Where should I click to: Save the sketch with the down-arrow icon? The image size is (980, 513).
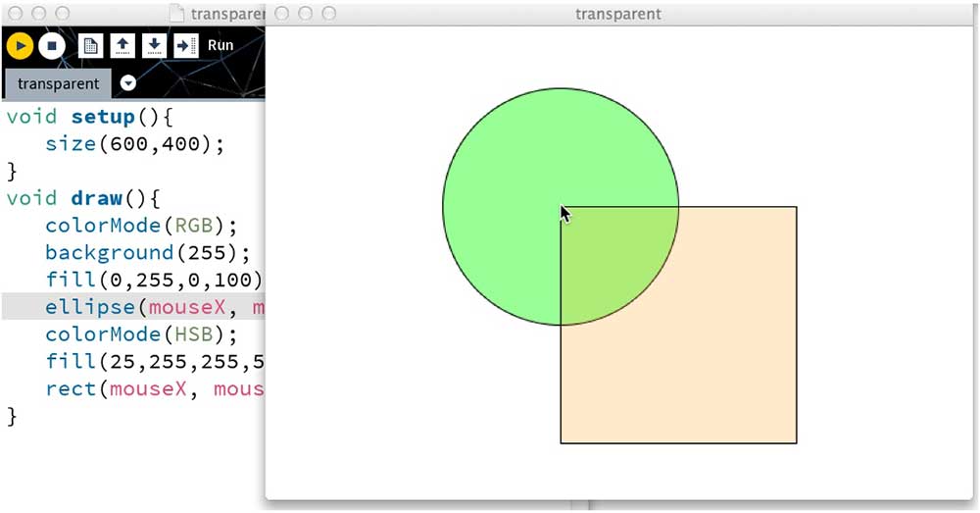pos(155,46)
